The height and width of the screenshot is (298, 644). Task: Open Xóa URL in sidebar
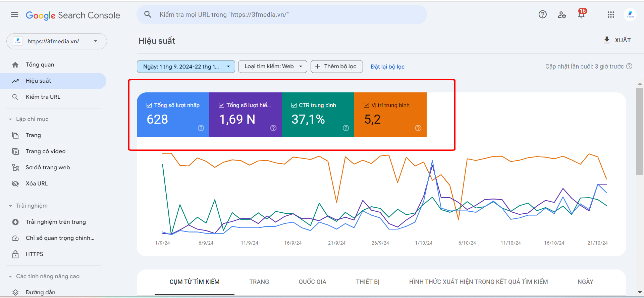53,184
